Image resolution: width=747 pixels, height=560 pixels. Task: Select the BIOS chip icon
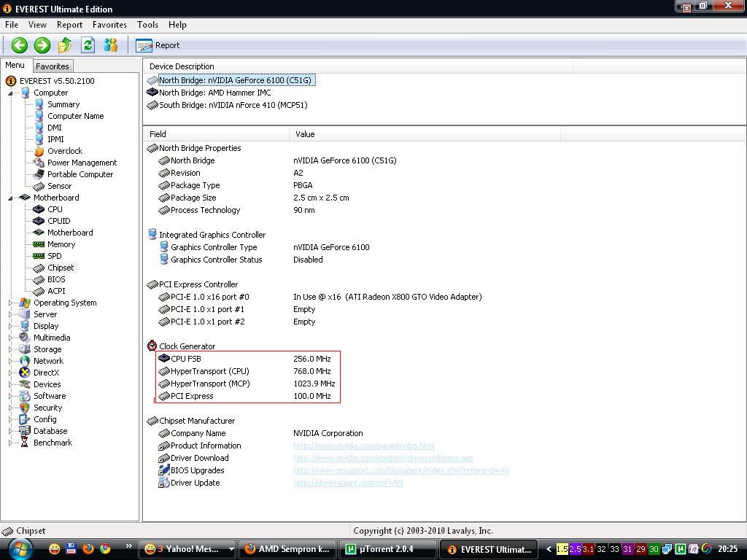point(39,279)
